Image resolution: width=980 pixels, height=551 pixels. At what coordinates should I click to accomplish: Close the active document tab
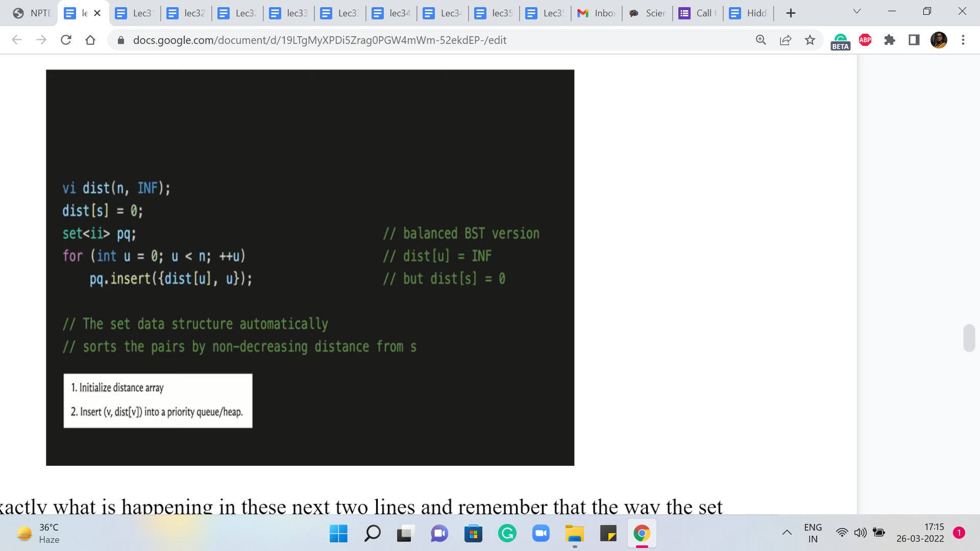97,13
